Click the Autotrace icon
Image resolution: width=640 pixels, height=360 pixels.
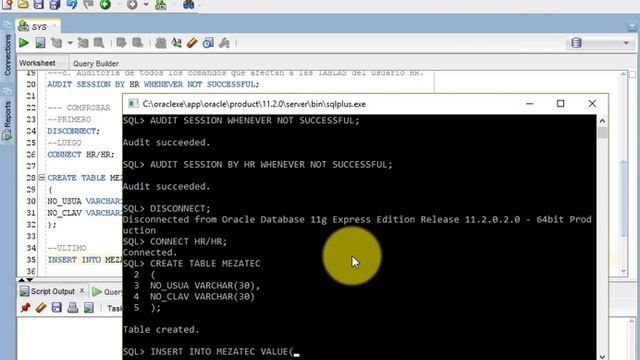tap(83, 42)
